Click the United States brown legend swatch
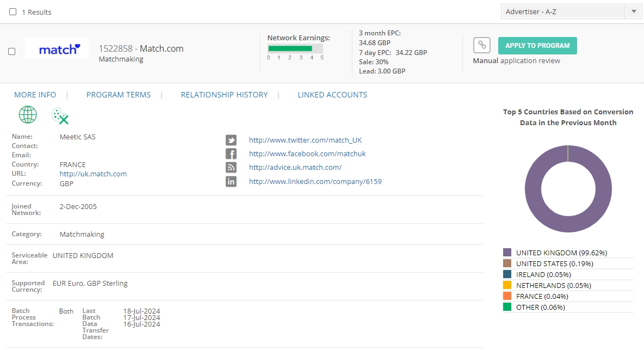The image size is (644, 350). [507, 263]
